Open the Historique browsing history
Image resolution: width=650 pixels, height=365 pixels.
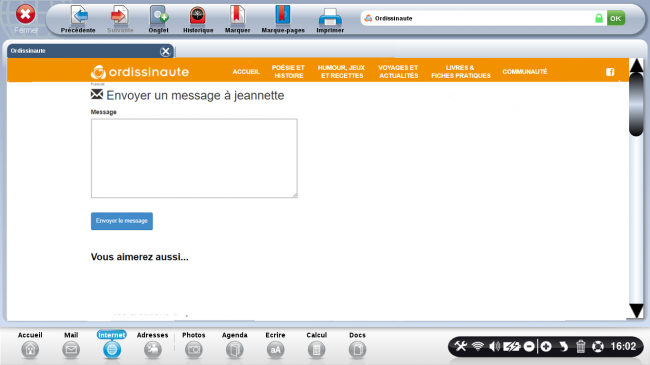(x=198, y=19)
